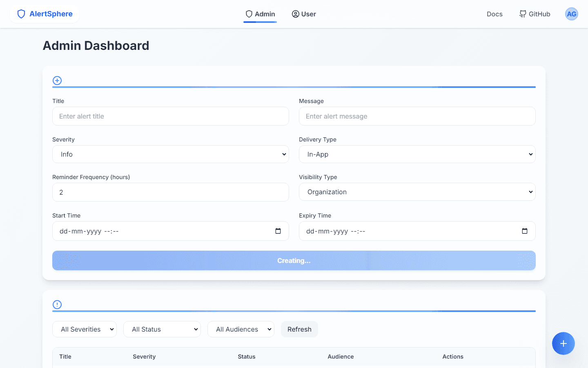Open the Docs link
The width and height of the screenshot is (588, 368).
(494, 14)
